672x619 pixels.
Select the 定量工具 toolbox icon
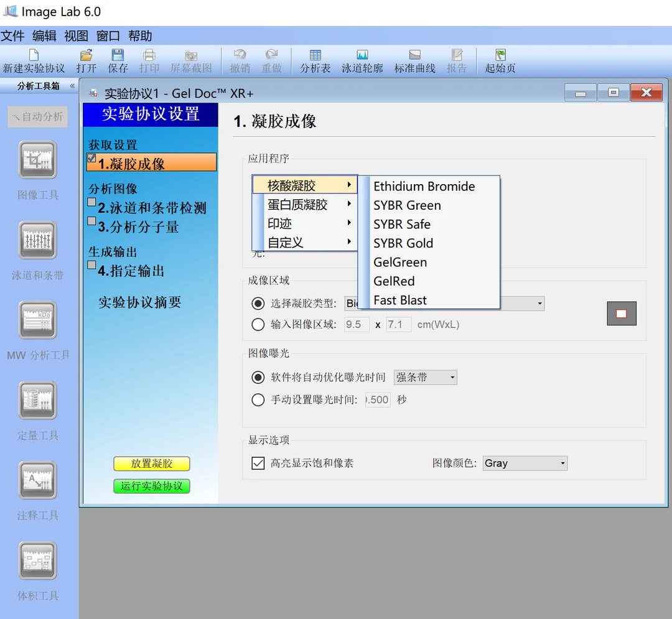38,400
